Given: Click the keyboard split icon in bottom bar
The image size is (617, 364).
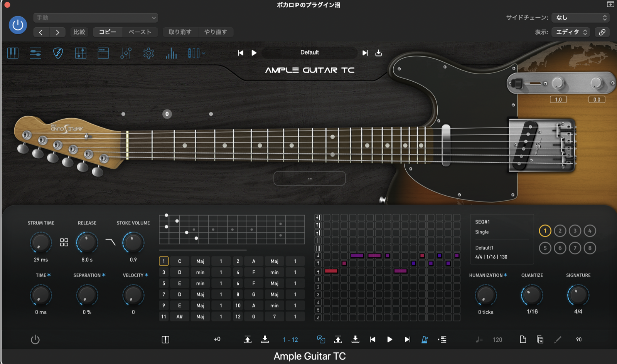Looking at the screenshot, I should (x=165, y=339).
